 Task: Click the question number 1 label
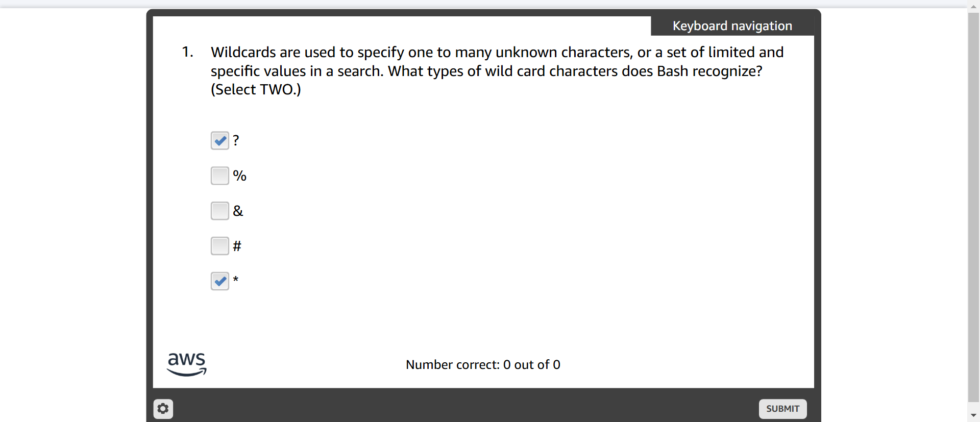click(x=187, y=52)
